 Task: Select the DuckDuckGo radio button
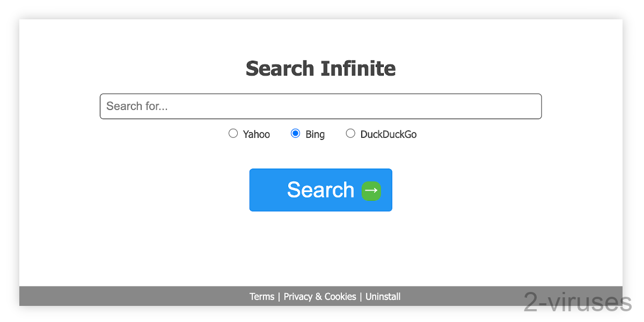pyautogui.click(x=350, y=133)
